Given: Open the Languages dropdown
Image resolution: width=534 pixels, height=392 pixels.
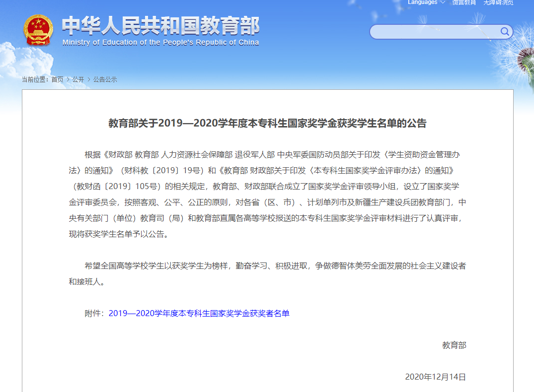Looking at the screenshot, I should (x=426, y=2).
